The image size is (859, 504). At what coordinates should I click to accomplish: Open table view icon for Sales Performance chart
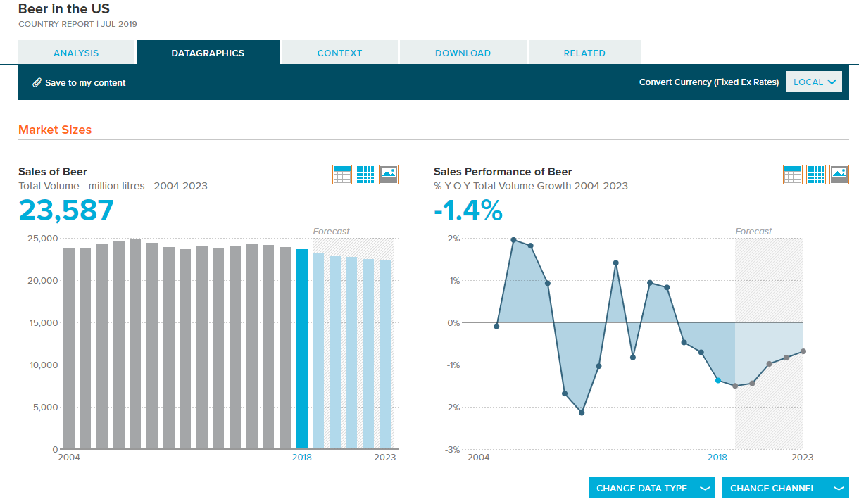[x=793, y=175]
